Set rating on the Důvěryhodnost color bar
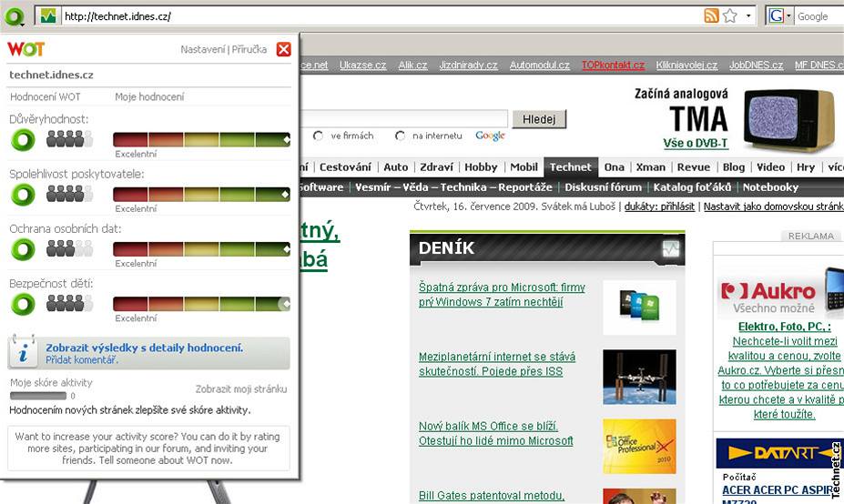This screenshot has width=844, height=504. (x=200, y=139)
